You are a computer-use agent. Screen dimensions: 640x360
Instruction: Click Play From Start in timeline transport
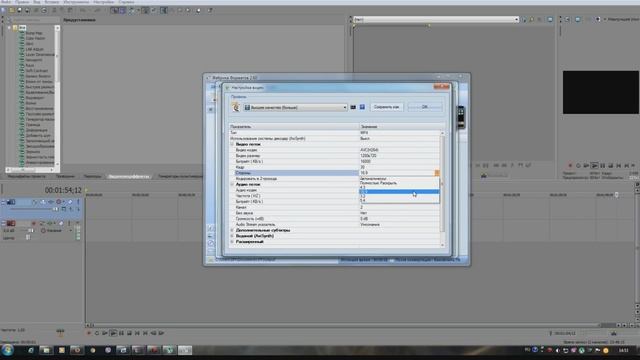point(105,333)
